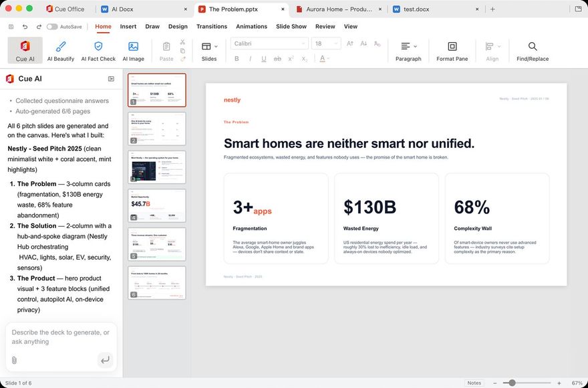Click the Save icon in quick toolbar
Image resolution: width=588 pixels, height=388 pixels.
pyautogui.click(x=11, y=27)
